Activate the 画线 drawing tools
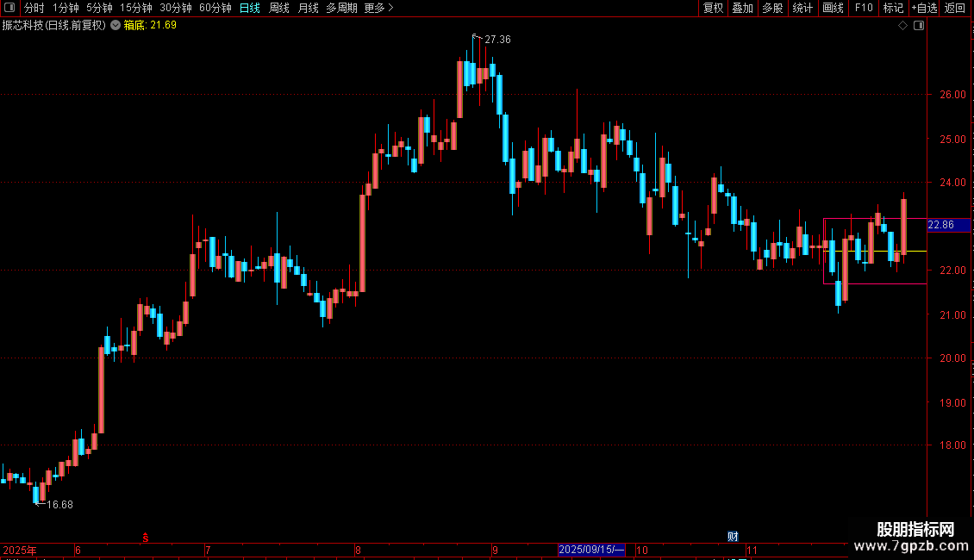 (833, 8)
